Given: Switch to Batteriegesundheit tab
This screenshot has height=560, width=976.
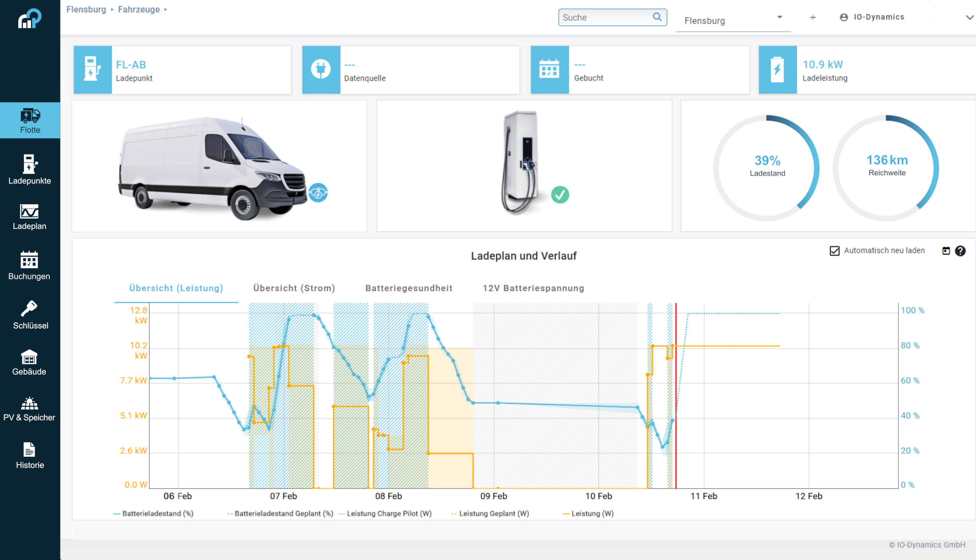Looking at the screenshot, I should [409, 288].
